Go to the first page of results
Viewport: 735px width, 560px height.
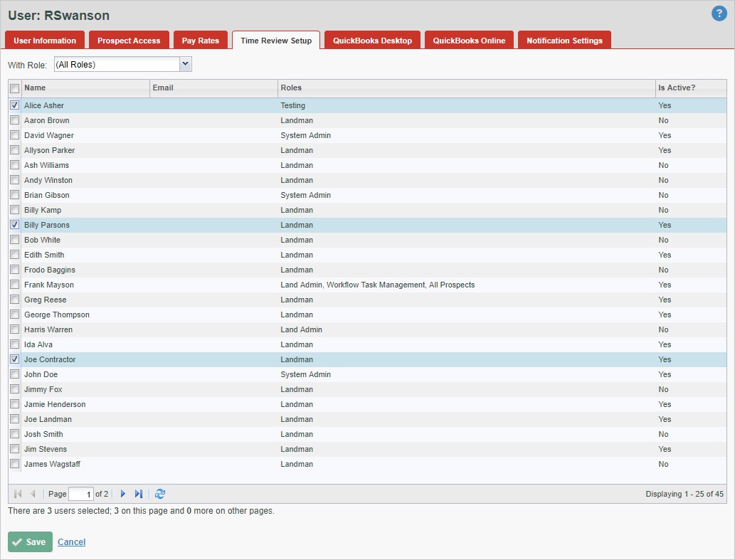point(18,494)
